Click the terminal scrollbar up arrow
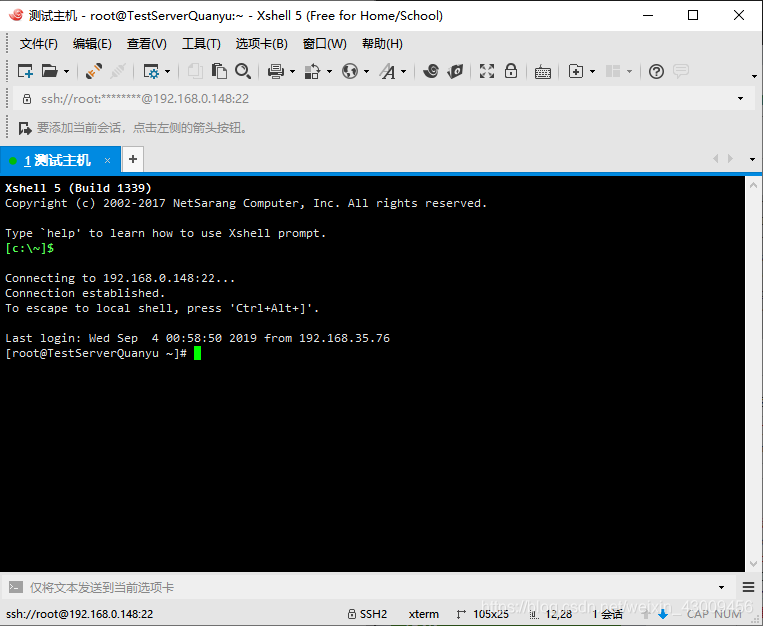Screen dimensions: 763x626 (753, 185)
